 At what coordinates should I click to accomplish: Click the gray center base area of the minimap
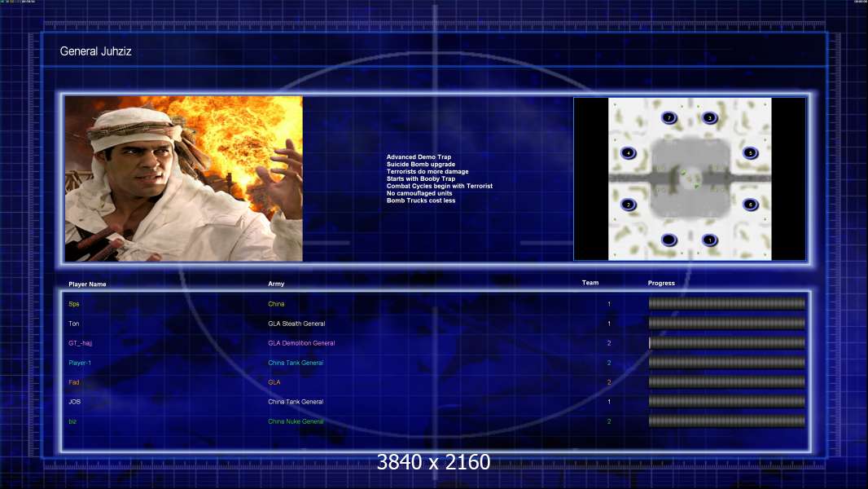click(x=690, y=177)
